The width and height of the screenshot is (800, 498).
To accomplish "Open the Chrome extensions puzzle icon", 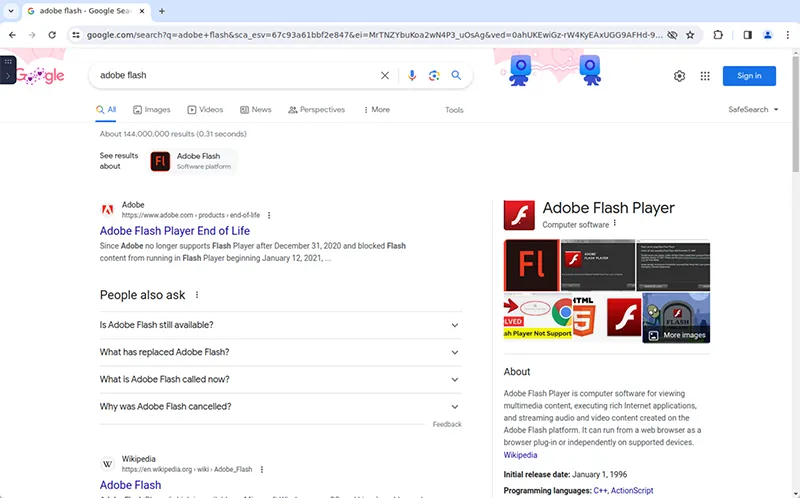I will pyautogui.click(x=718, y=34).
